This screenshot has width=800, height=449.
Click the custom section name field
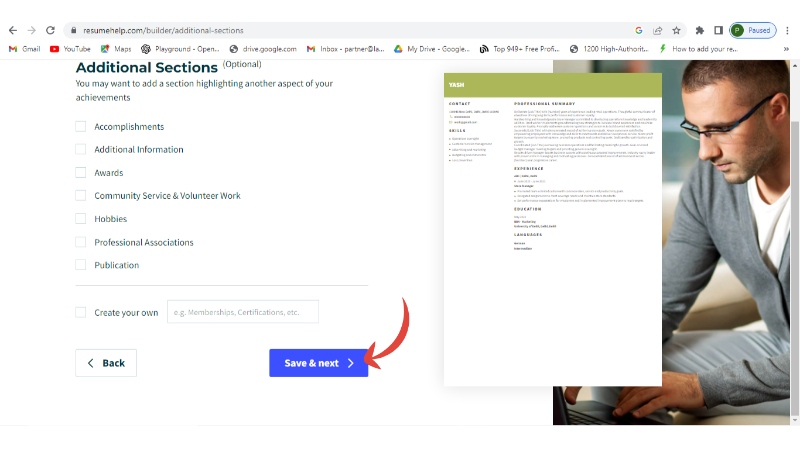[x=242, y=312]
